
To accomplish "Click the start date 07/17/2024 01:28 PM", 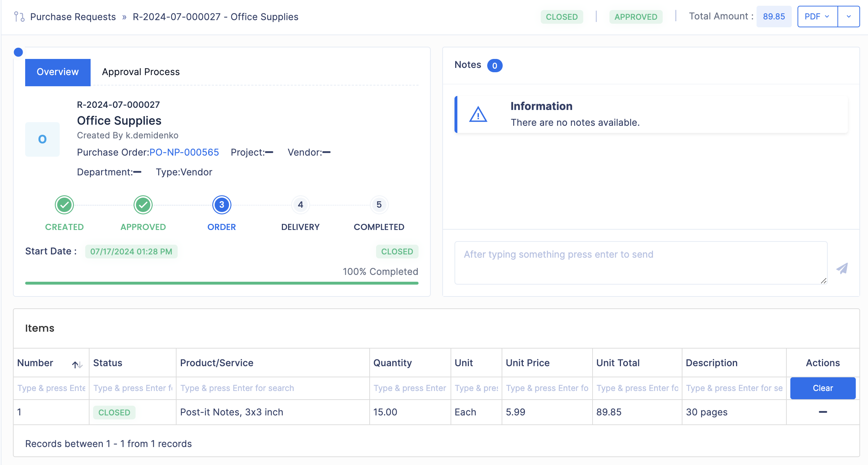I will [x=131, y=252].
